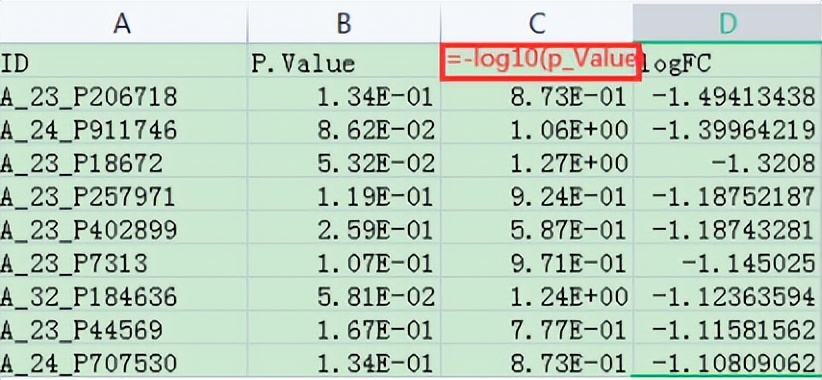822x380 pixels.
Task: Select the A_32_P184636 cell
Action: coord(123,295)
